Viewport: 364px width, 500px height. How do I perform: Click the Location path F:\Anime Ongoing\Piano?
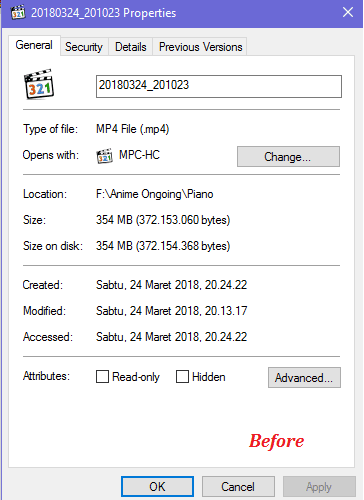tap(155, 194)
